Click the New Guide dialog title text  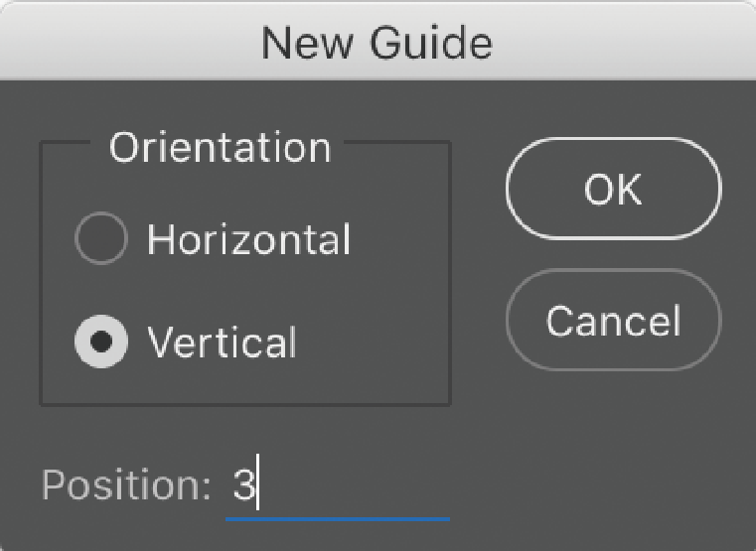(x=378, y=42)
